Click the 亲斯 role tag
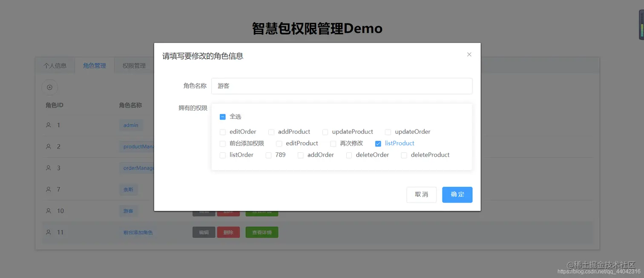 point(128,189)
